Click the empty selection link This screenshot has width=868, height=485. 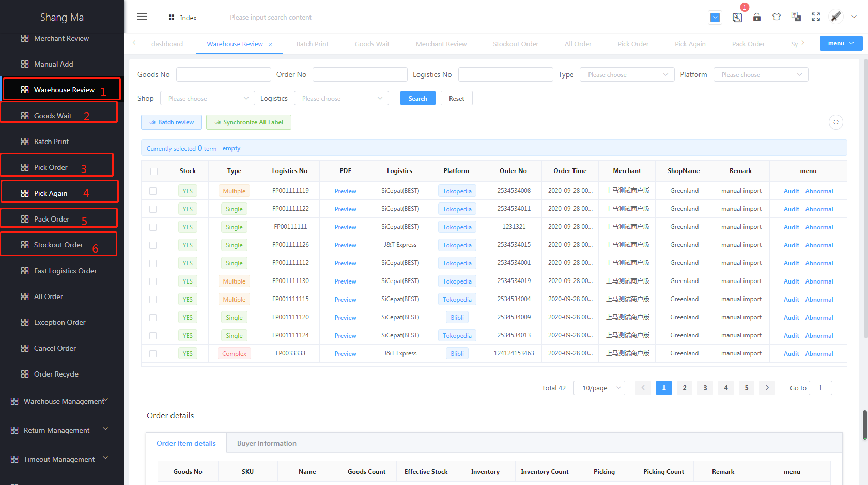point(231,148)
